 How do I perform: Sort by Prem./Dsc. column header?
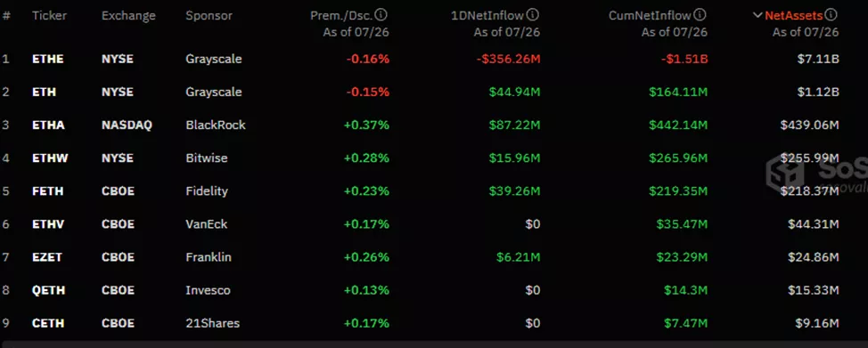pos(342,15)
